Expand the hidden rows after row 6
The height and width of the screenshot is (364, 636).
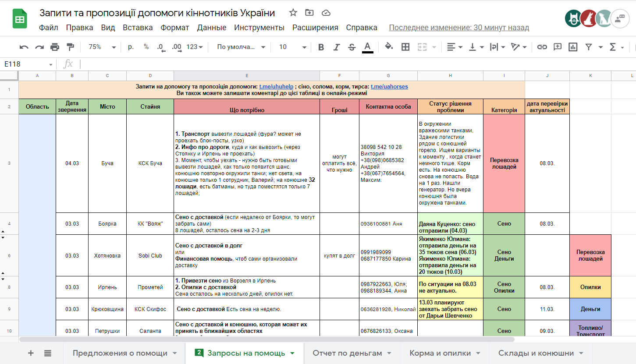click(3, 272)
